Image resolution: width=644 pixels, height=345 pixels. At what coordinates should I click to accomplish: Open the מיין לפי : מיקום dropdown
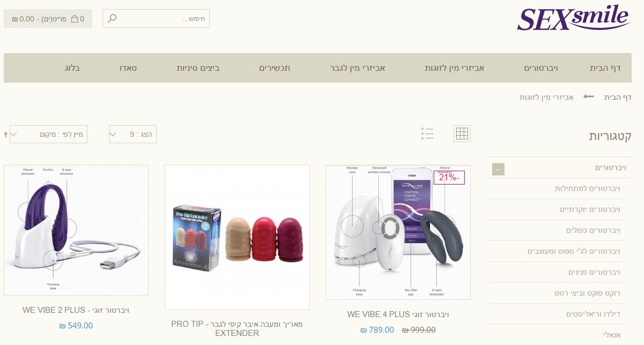48,134
